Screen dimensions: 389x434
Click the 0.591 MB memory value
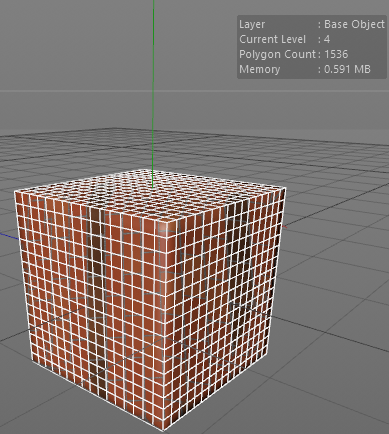pos(347,69)
